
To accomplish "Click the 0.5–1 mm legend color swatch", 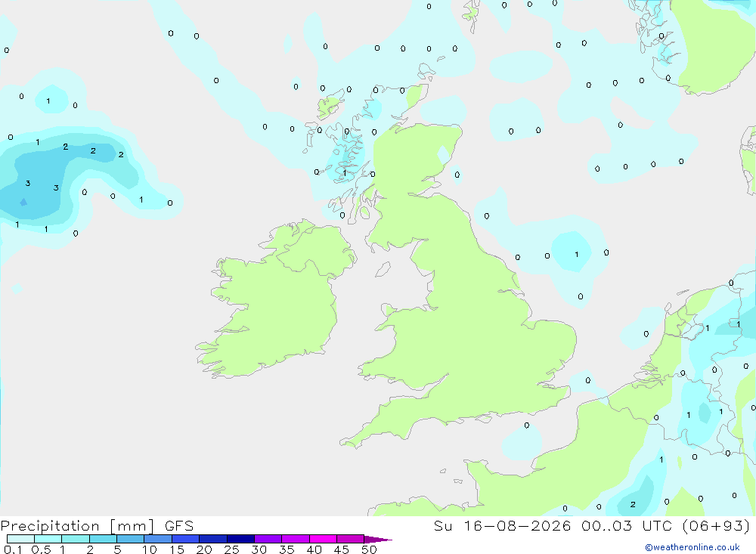I will pyautogui.click(x=48, y=539).
